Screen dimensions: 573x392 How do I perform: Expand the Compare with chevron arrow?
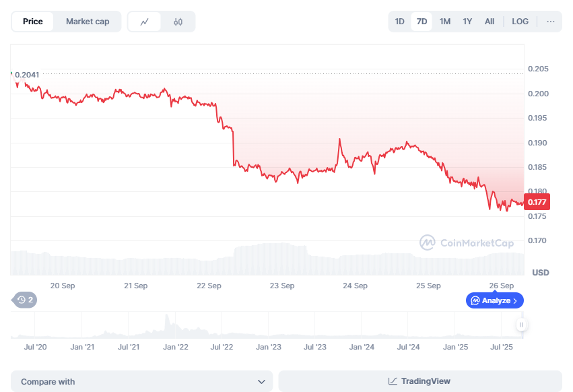(261, 381)
